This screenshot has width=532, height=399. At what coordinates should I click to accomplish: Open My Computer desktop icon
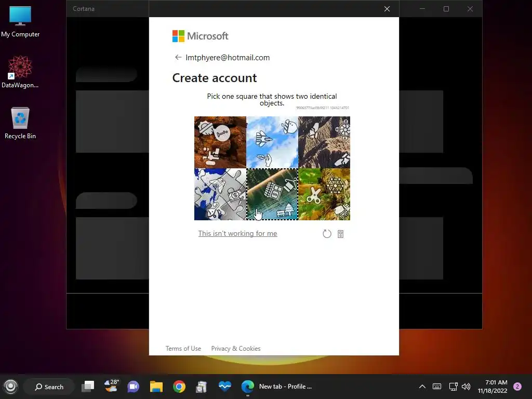point(20,22)
